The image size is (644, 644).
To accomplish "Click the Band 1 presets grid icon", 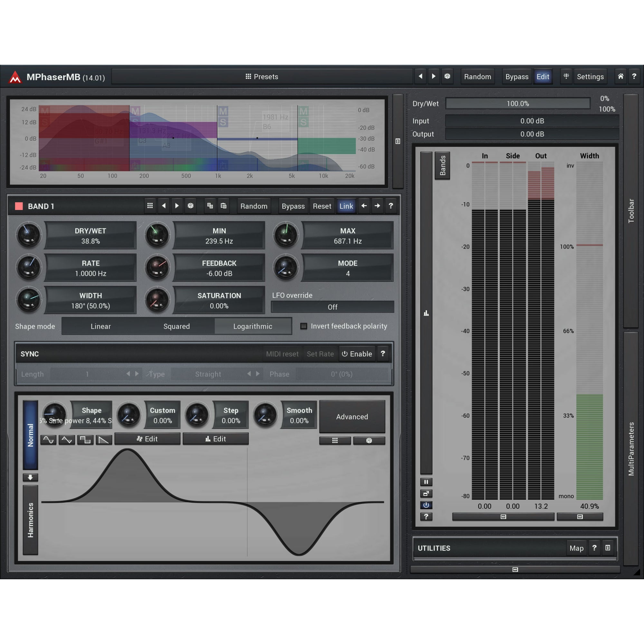I will 150,206.
